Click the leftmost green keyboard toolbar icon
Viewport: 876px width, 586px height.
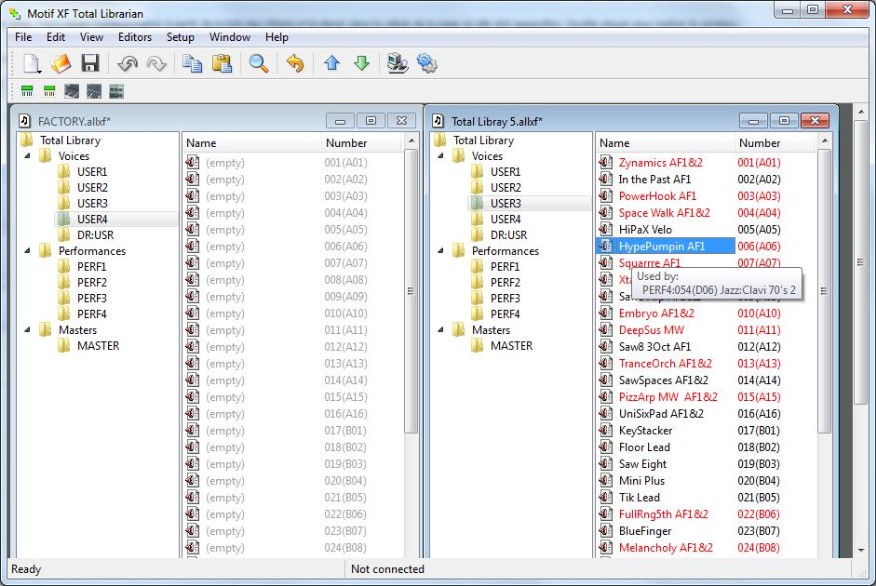(27, 92)
